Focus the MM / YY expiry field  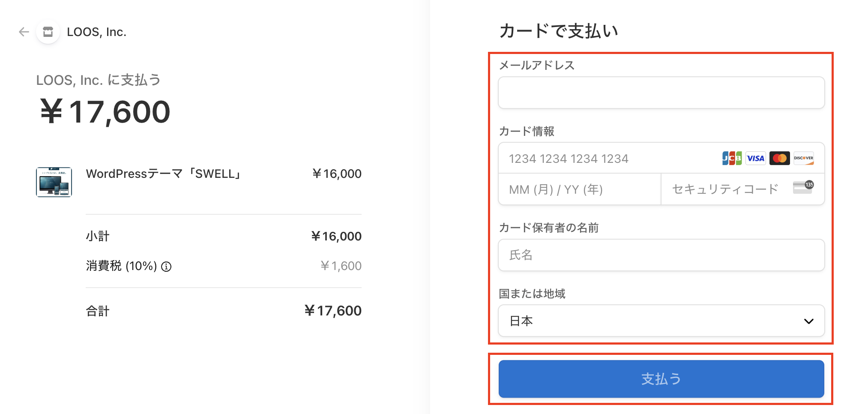click(x=580, y=189)
